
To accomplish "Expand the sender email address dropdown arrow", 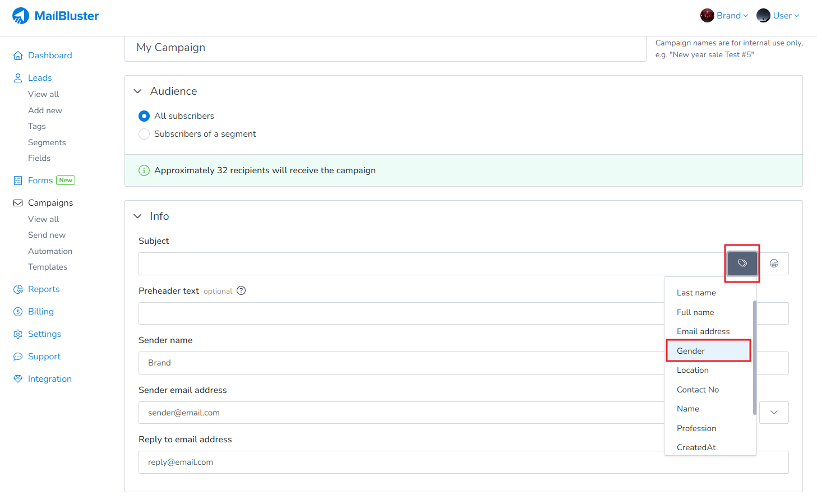I will click(x=774, y=413).
